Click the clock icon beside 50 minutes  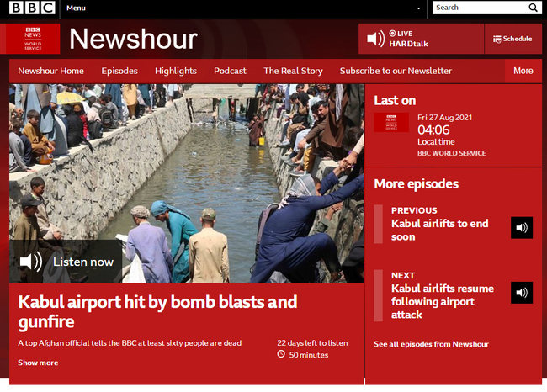click(x=281, y=354)
